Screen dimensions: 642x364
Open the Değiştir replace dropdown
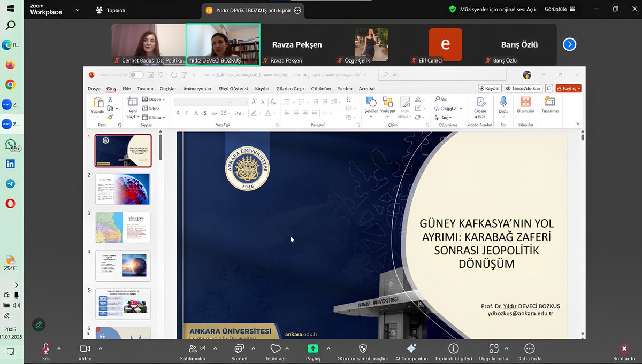pyautogui.click(x=448, y=109)
